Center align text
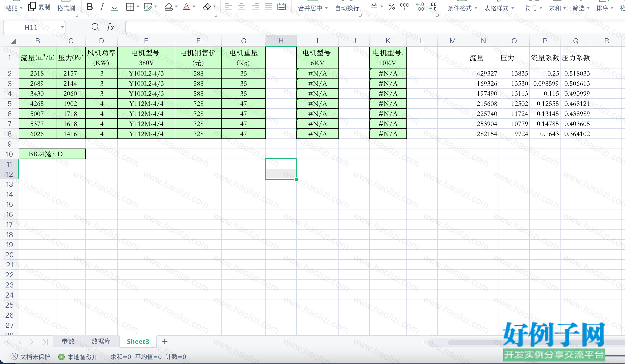Image resolution: width=625 pixels, height=364 pixels. [242, 7]
